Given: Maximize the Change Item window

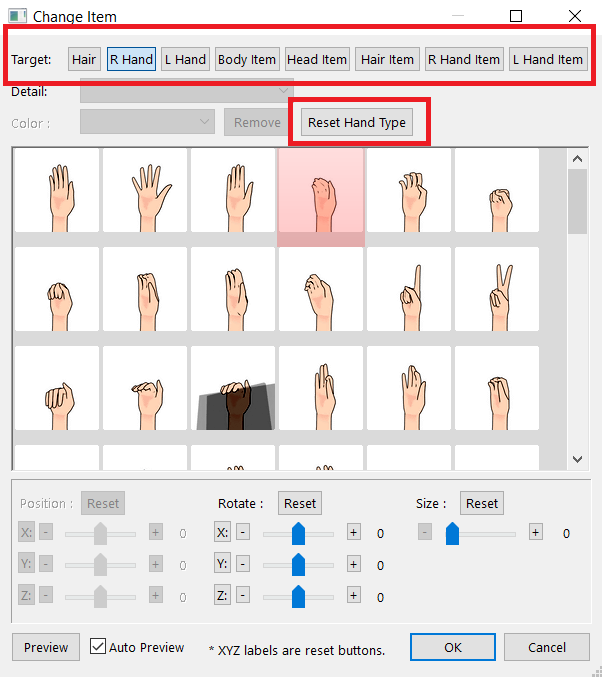Looking at the screenshot, I should click(516, 16).
